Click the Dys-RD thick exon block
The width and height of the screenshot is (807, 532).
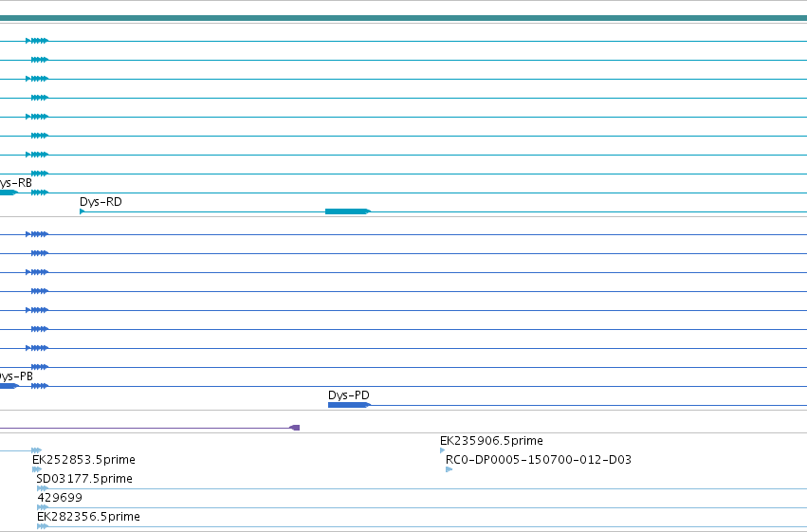[x=346, y=211]
